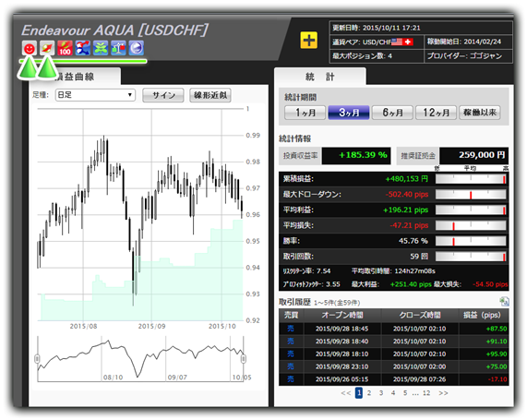Click the right handle of chart range slider
This screenshot has width=527, height=420.
click(x=244, y=359)
